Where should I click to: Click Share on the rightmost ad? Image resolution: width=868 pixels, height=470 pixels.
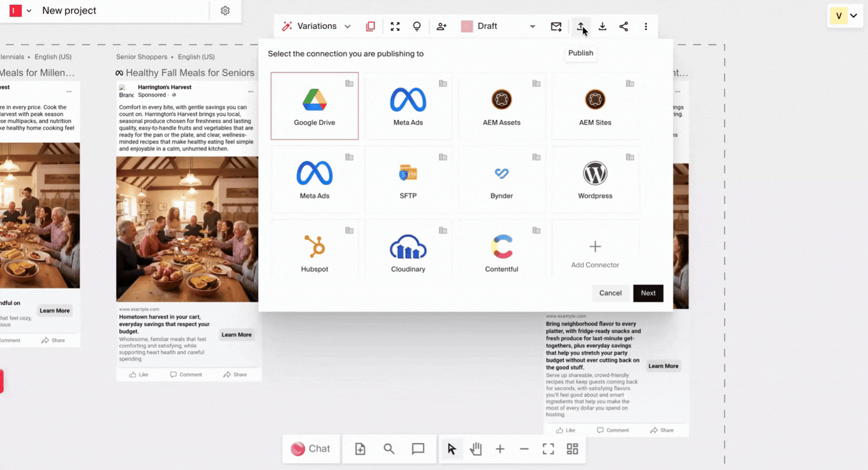tap(662, 430)
